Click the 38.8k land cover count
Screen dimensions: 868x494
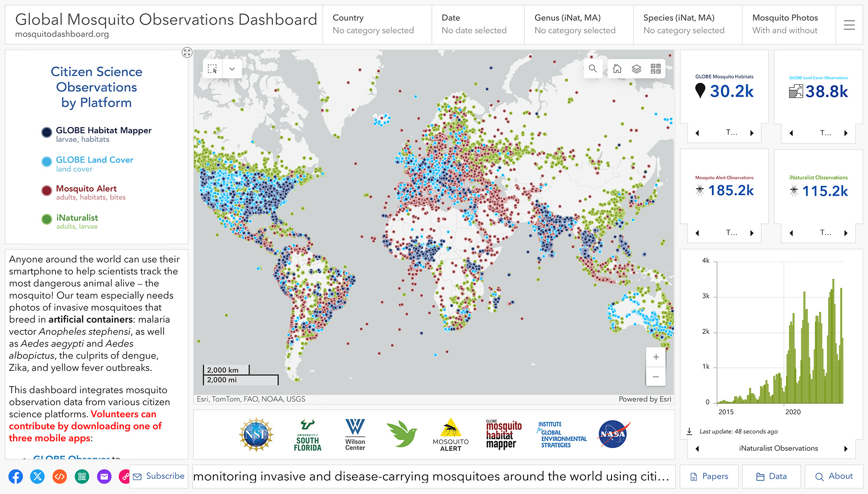pos(826,92)
